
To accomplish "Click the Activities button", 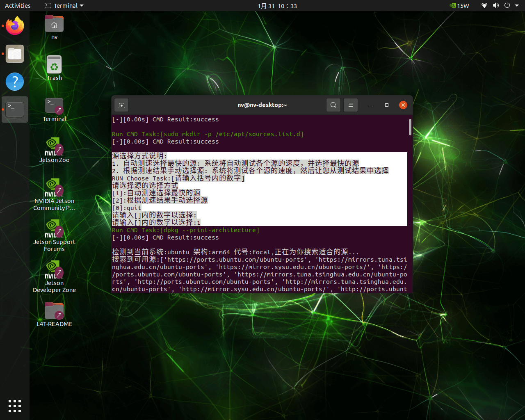I will click(x=18, y=6).
